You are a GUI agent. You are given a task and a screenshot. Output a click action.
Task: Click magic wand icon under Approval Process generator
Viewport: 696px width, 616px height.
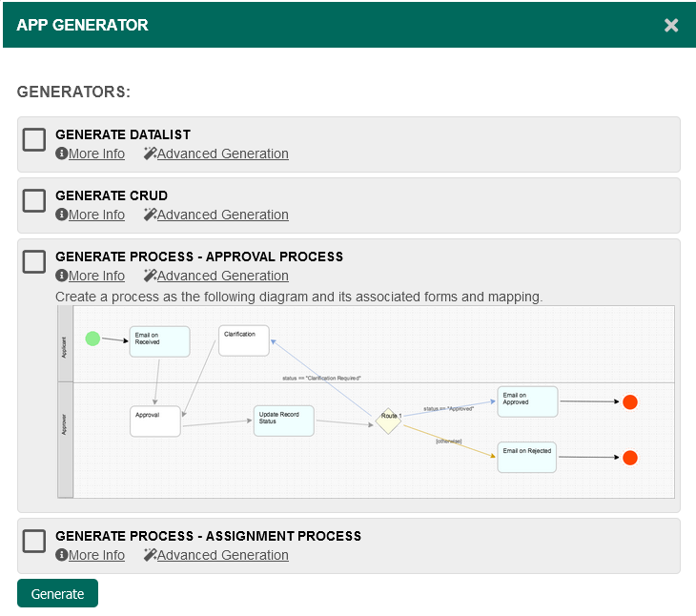point(150,276)
